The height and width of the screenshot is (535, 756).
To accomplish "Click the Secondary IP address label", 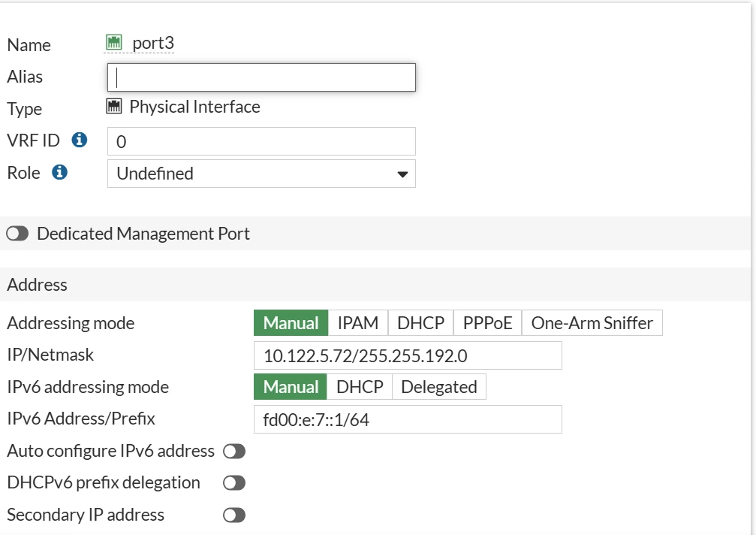I will pos(86,515).
